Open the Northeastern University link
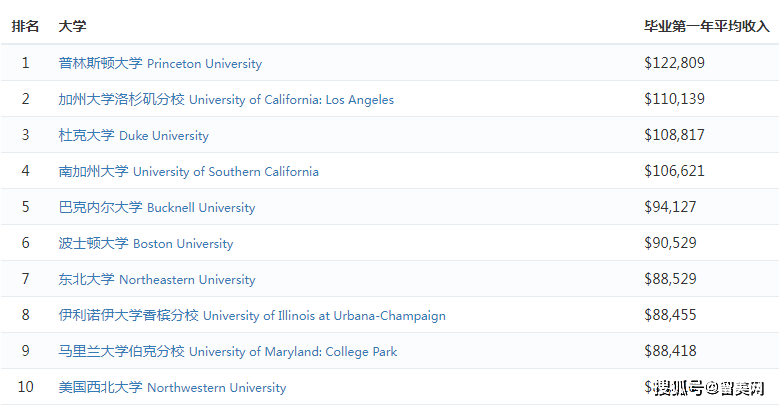The height and width of the screenshot is (405, 779). pos(157,280)
